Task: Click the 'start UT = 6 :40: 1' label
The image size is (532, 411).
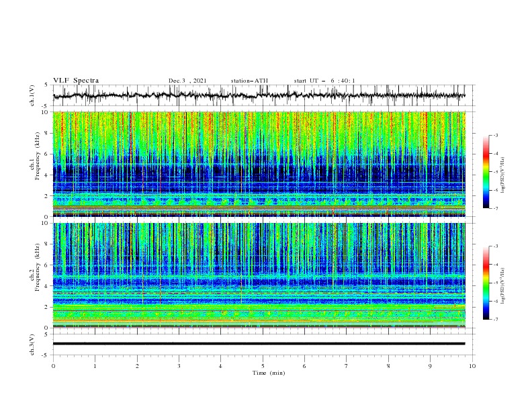Action: (x=324, y=81)
